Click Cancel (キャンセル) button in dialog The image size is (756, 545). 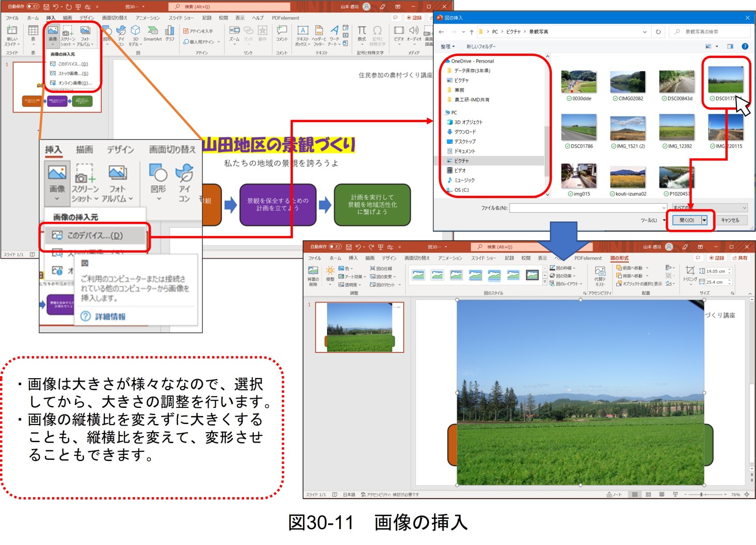click(x=730, y=220)
